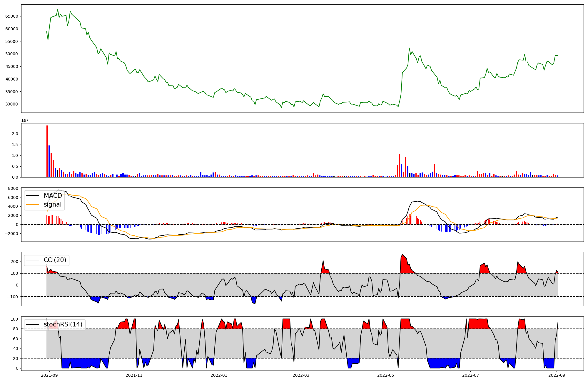Click the 2021-11 x-axis date label
The height and width of the screenshot is (382, 588).
134,375
